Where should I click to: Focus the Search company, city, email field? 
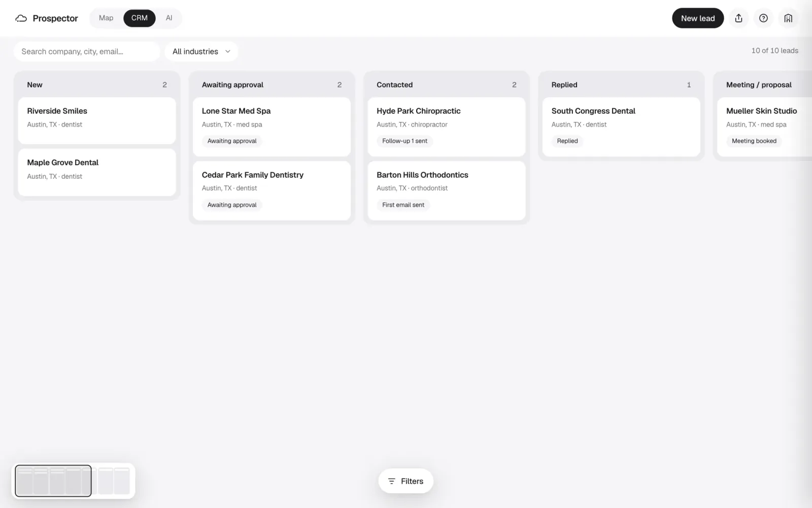[x=87, y=51]
